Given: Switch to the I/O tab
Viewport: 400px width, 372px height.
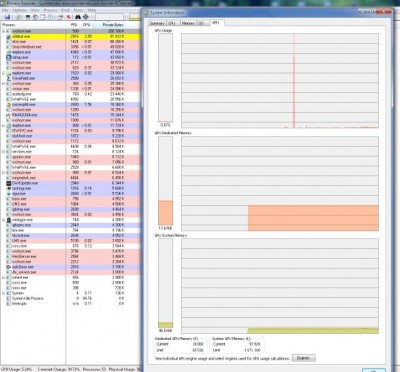Looking at the screenshot, I should click(x=202, y=23).
